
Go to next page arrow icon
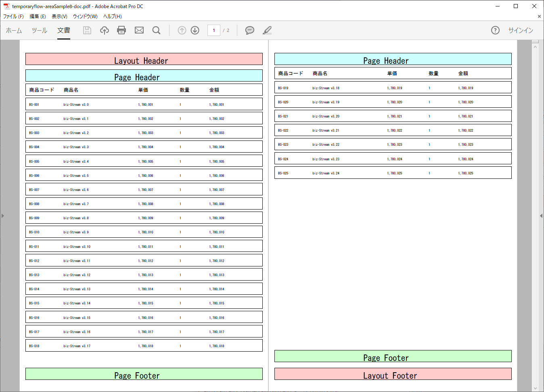tap(195, 30)
